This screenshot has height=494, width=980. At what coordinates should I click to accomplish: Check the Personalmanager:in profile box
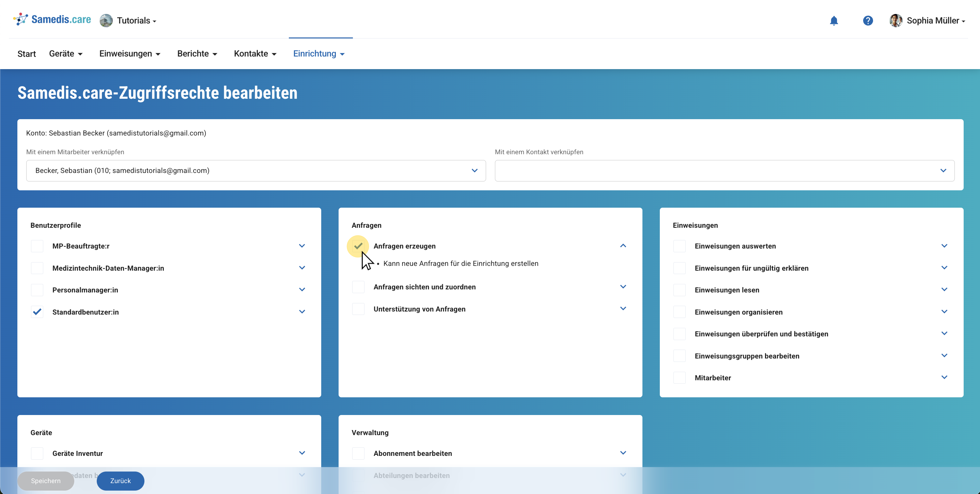click(x=37, y=290)
